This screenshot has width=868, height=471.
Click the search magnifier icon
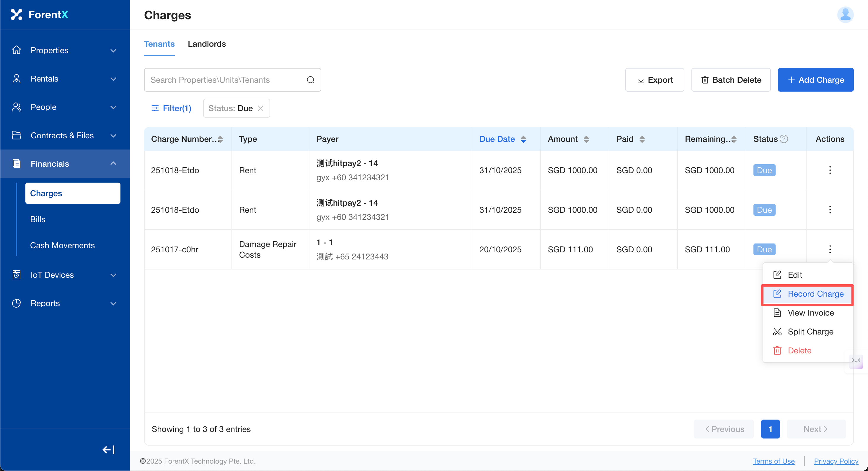pyautogui.click(x=310, y=80)
